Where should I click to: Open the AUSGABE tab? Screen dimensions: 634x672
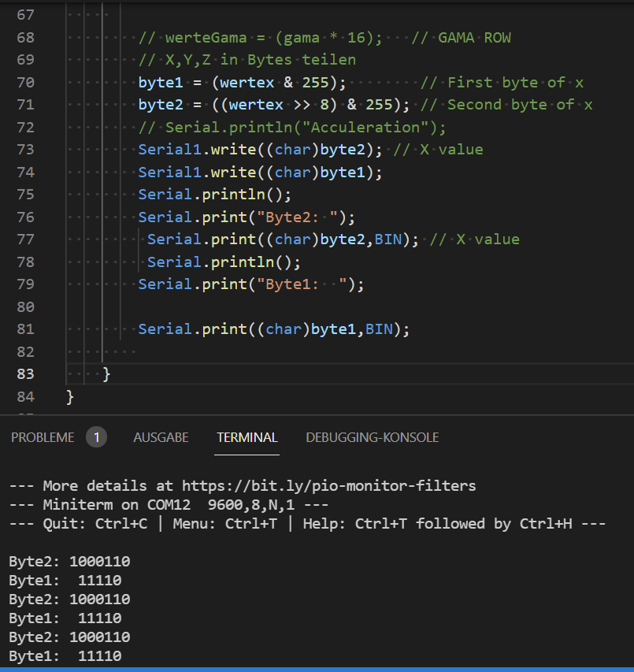coord(161,437)
